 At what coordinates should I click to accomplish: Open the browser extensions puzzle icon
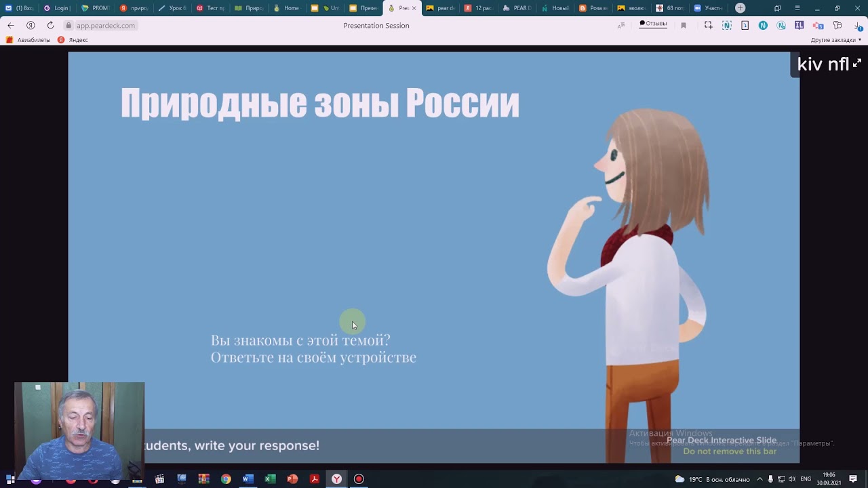tap(837, 25)
